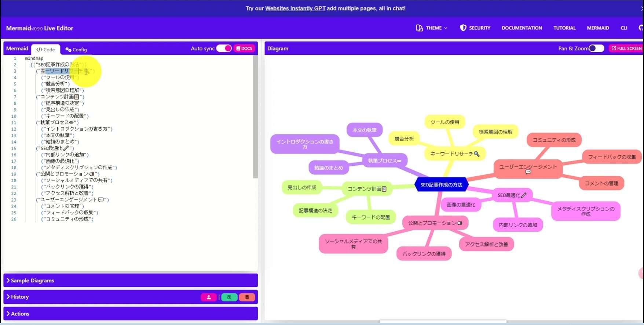Image resolution: width=644 pixels, height=325 pixels.
Task: Switch to the Code tab
Action: pos(46,49)
